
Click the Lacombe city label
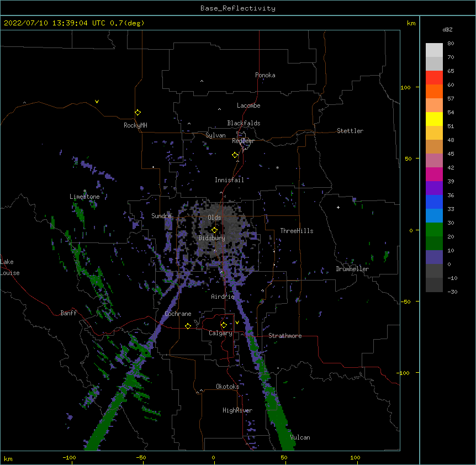coord(248,105)
